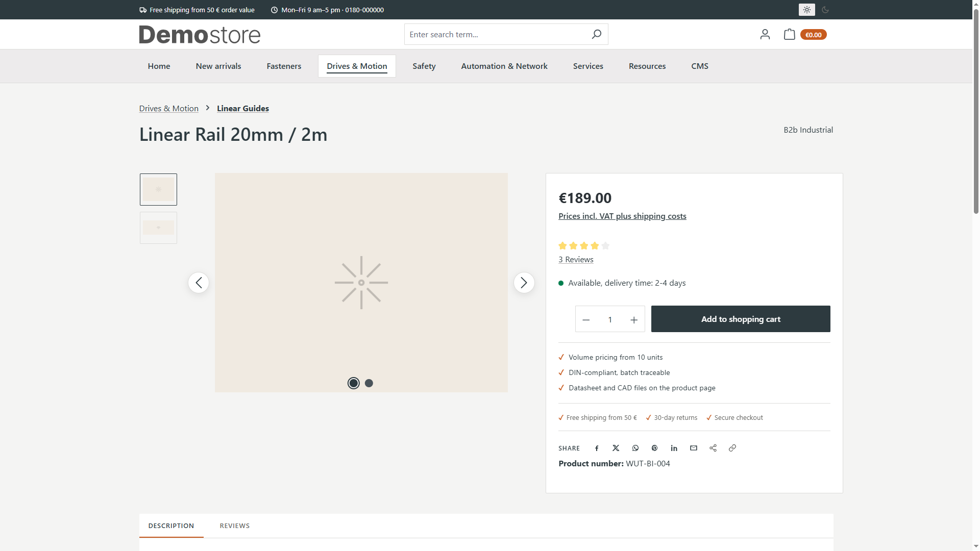The height and width of the screenshot is (551, 980).
Task: Select second image slider dot
Action: pyautogui.click(x=369, y=383)
